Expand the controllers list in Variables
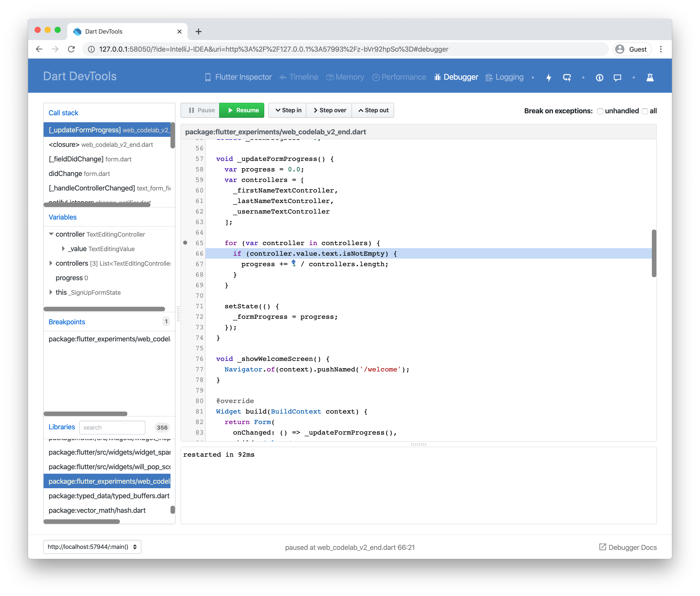The image size is (700, 596). (x=51, y=263)
